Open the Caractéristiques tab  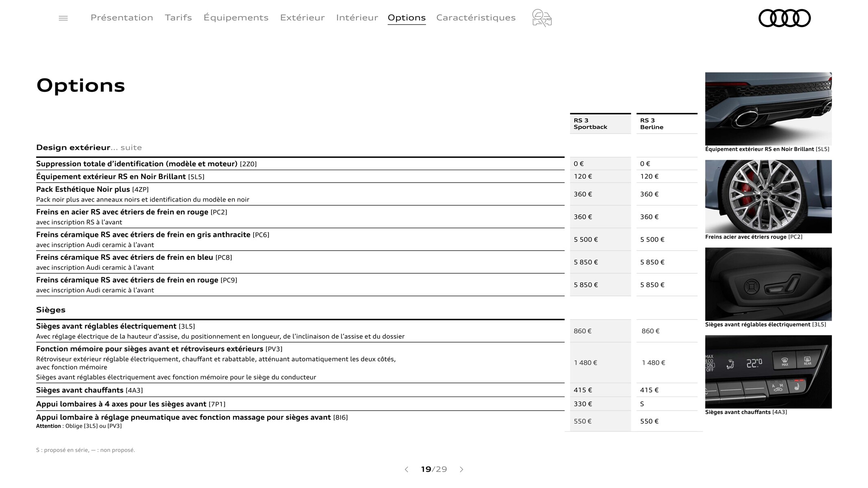pos(476,17)
